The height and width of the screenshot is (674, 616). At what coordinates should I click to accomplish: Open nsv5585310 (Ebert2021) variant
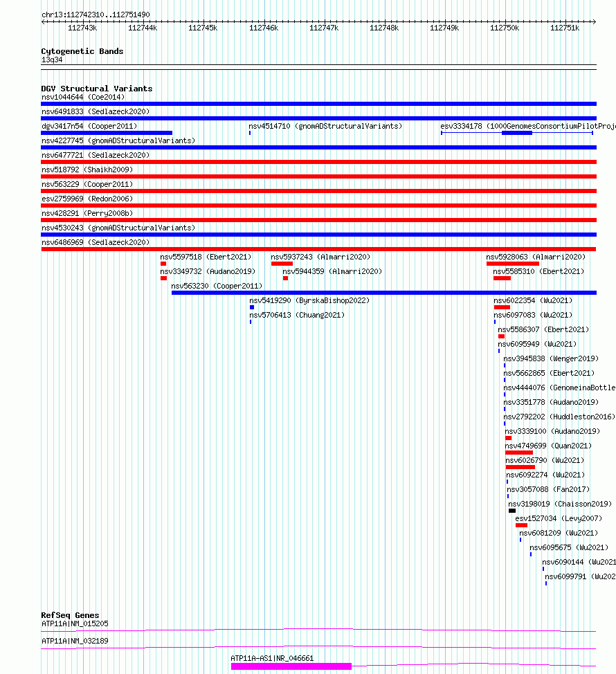point(538,272)
